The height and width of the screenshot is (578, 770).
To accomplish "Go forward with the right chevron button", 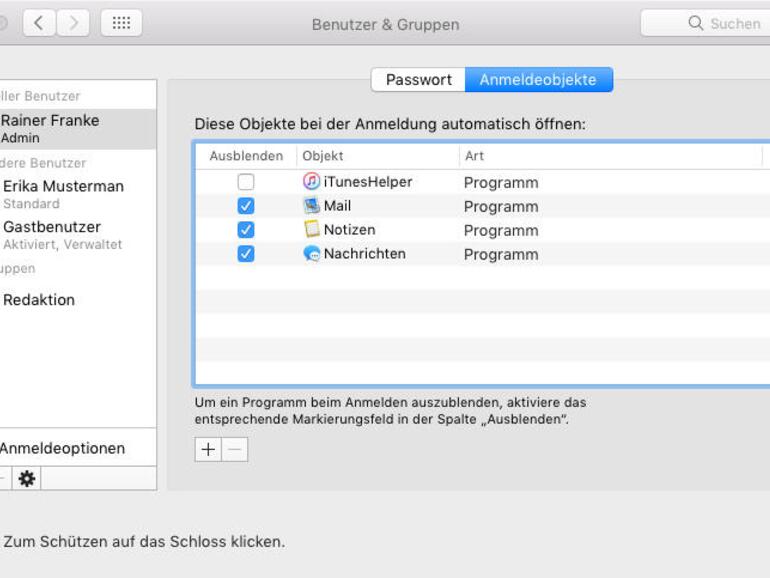I will coord(73,23).
